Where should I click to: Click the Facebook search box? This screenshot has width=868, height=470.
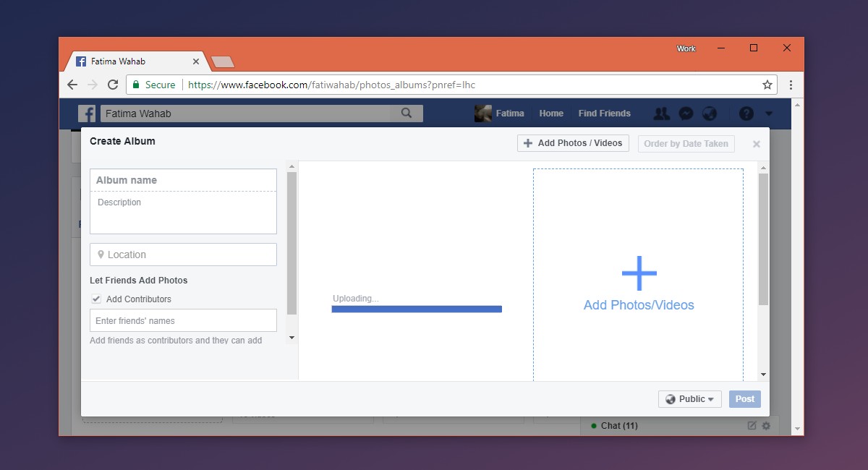246,114
